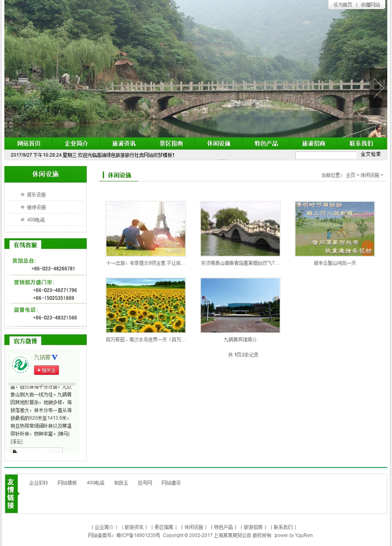Click the blue V verified badge

55,357
